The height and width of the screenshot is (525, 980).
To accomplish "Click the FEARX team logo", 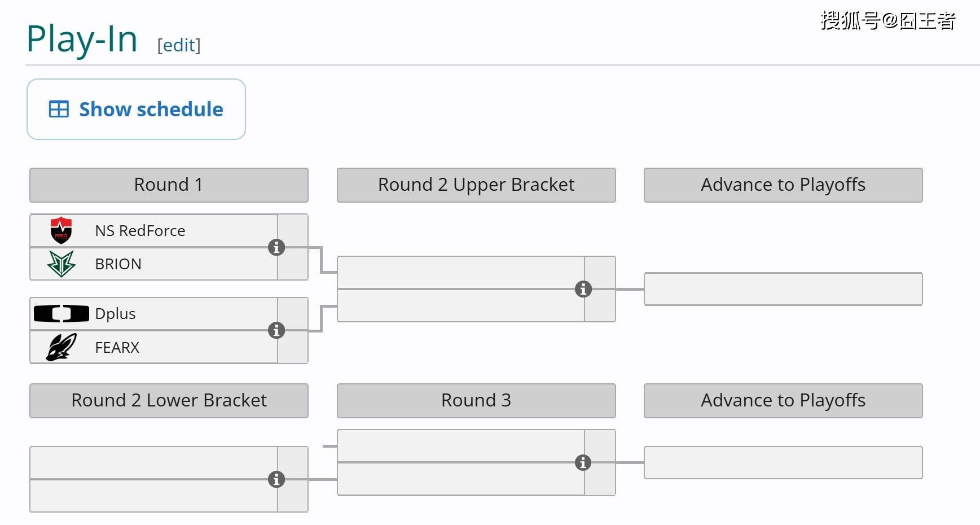I will [61, 347].
